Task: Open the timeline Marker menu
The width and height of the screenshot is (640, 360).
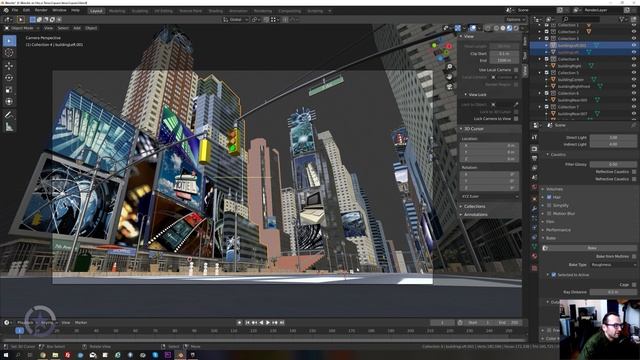Action: [x=81, y=323]
